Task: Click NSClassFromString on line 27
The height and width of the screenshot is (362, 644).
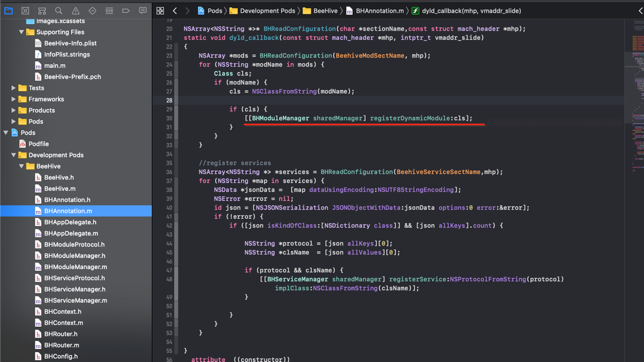Action: (x=284, y=91)
